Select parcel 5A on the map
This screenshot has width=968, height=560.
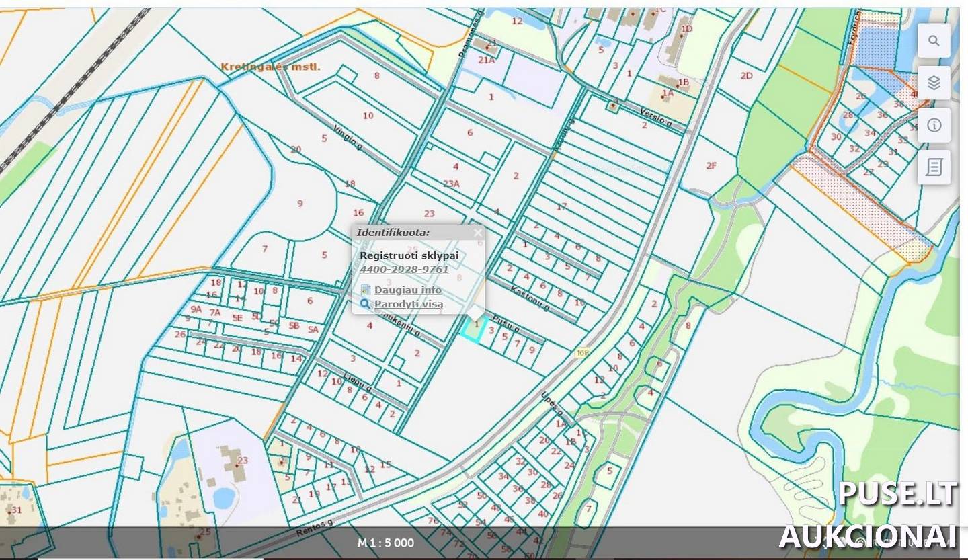tap(313, 329)
